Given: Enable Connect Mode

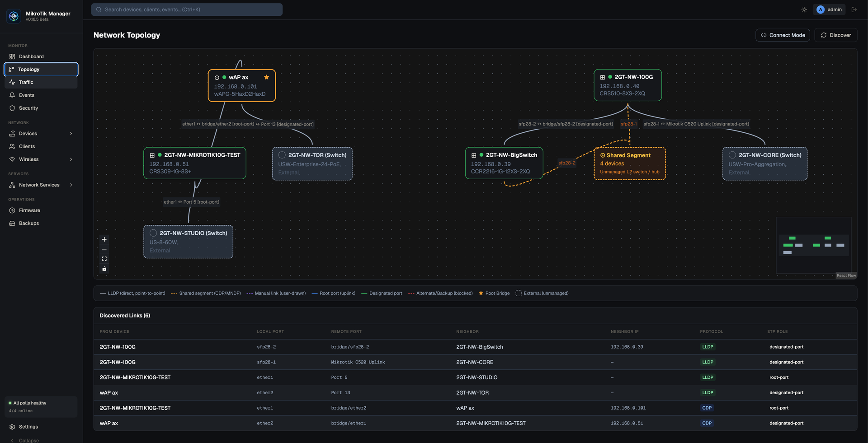Looking at the screenshot, I should pyautogui.click(x=783, y=35).
